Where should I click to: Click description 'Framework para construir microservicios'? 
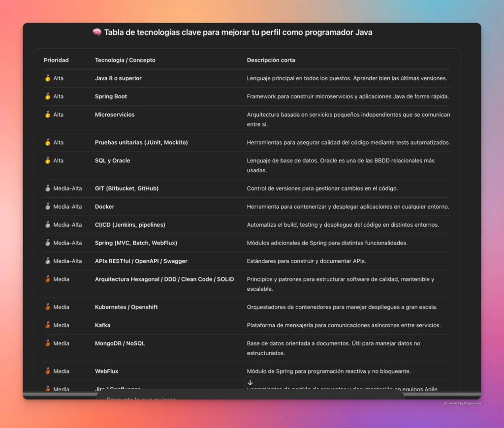(x=348, y=96)
